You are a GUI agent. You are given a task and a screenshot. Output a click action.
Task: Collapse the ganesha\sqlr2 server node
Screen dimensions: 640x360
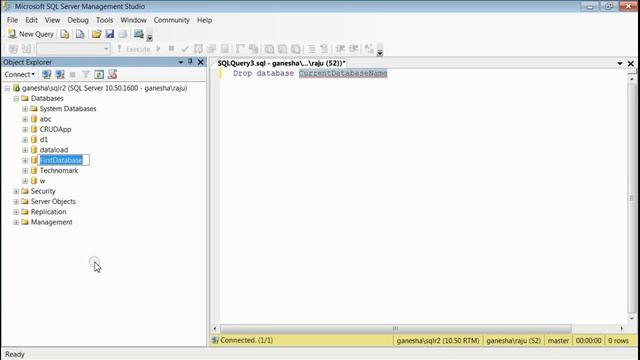[7, 88]
